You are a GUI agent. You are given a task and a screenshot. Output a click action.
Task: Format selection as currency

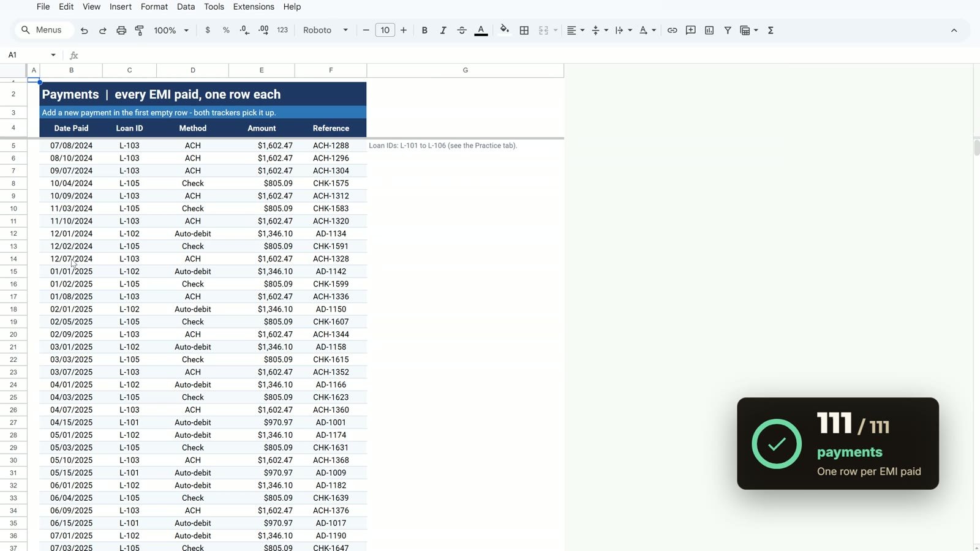pos(208,30)
